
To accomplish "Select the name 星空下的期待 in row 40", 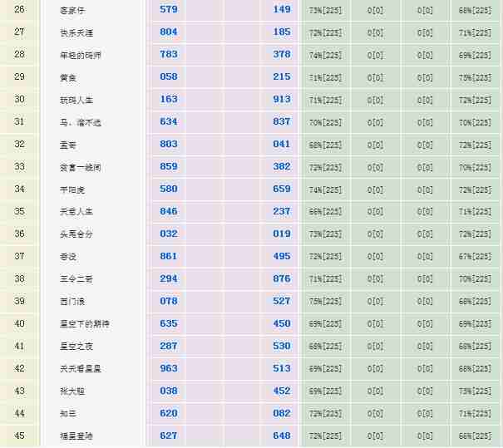I will [85, 324].
